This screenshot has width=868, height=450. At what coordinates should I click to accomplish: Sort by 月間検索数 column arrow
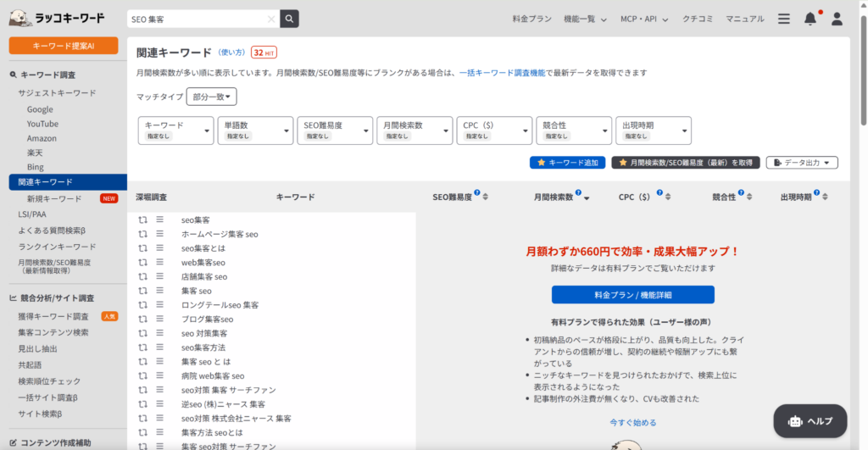click(587, 198)
